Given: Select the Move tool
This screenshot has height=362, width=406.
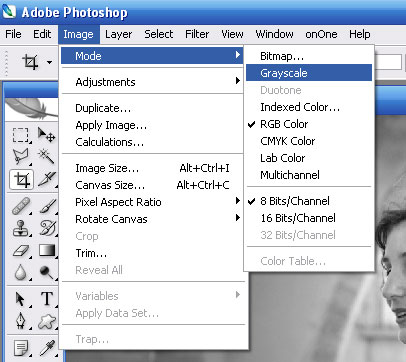Looking at the screenshot, I should pos(46,135).
